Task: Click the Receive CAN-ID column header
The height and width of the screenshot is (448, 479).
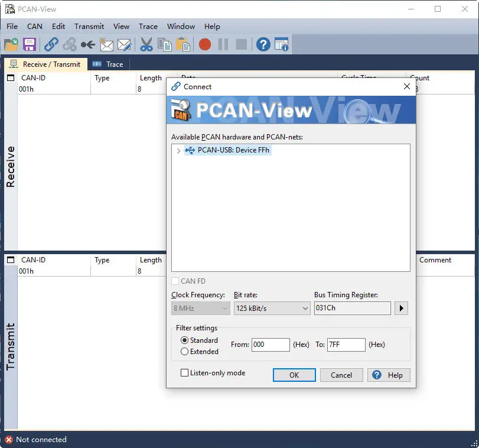Action: (x=54, y=77)
